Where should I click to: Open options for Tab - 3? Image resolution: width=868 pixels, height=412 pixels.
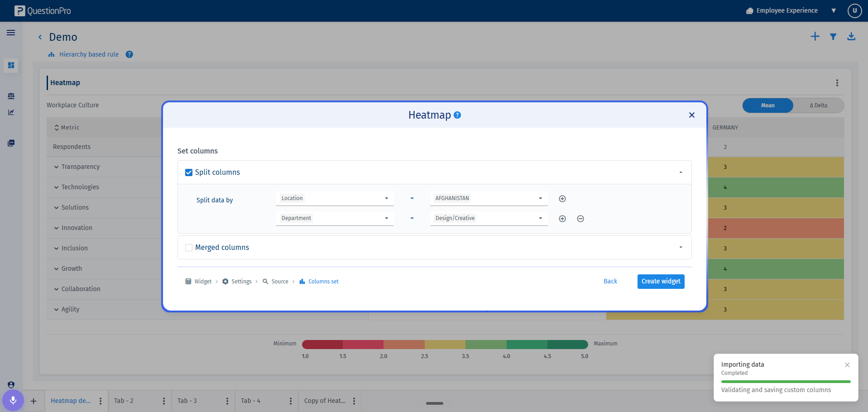point(227,401)
